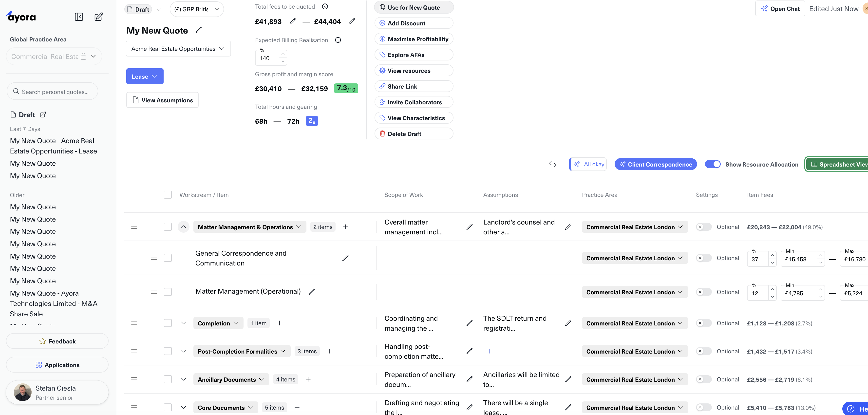Toggle Optional for Ancillary Documents

click(x=704, y=379)
